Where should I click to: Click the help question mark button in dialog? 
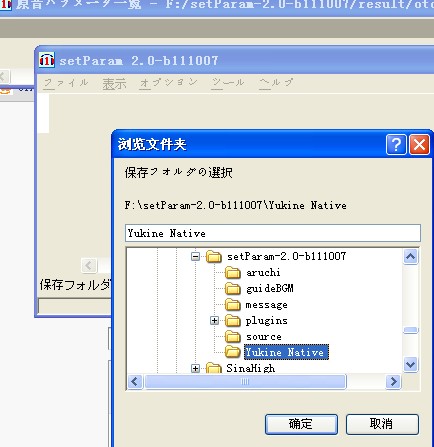pyautogui.click(x=396, y=144)
